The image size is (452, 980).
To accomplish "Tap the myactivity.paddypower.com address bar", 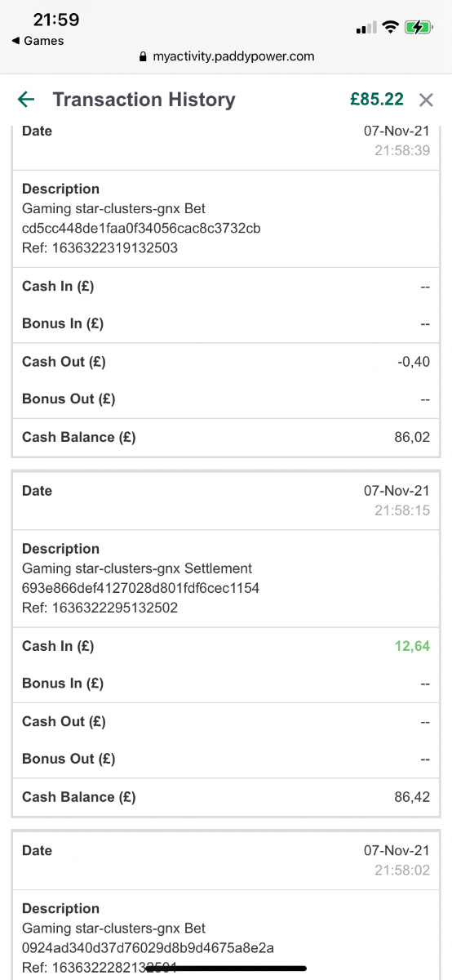I will click(x=226, y=56).
